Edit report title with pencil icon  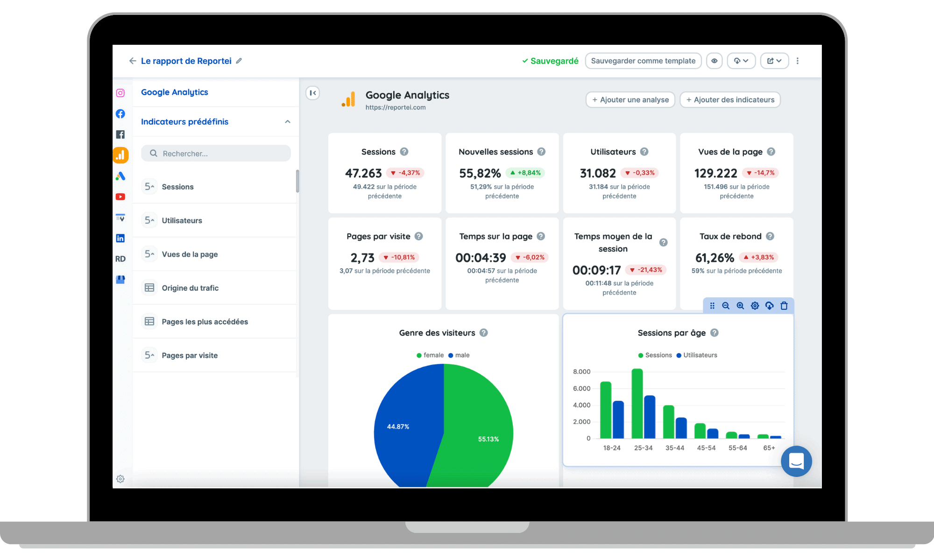coord(239,61)
